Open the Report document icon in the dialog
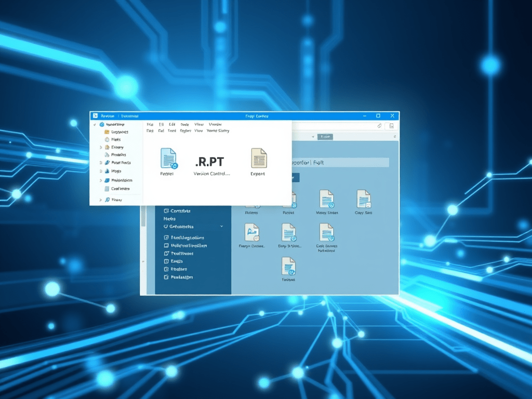Viewport: 532px width, 399px height. coord(168,158)
